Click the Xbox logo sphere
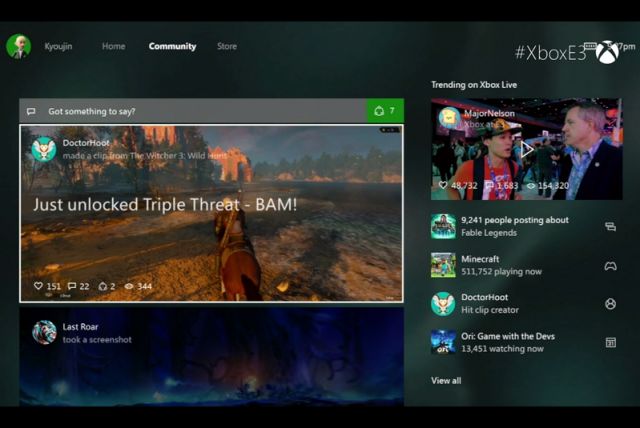640x428 pixels. point(607,52)
